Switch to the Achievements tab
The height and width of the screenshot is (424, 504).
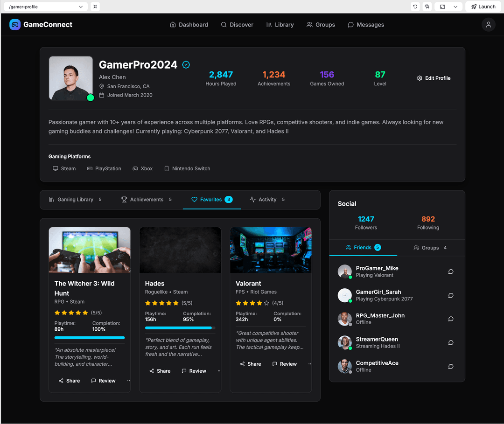[x=147, y=200]
